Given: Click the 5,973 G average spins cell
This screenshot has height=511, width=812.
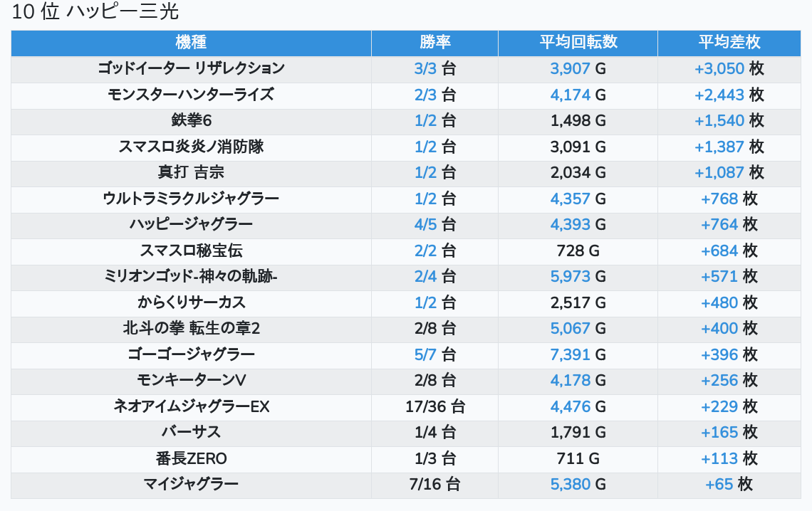Looking at the screenshot, I should coord(578,277).
